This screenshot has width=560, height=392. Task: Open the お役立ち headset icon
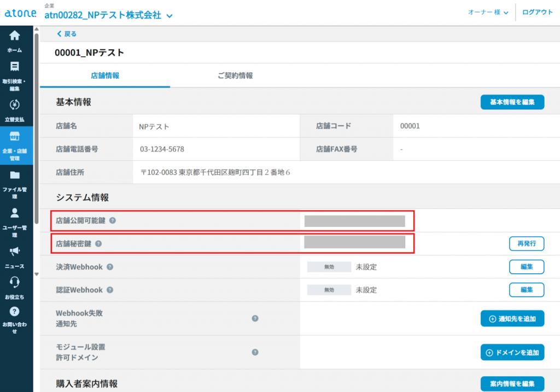coord(15,282)
